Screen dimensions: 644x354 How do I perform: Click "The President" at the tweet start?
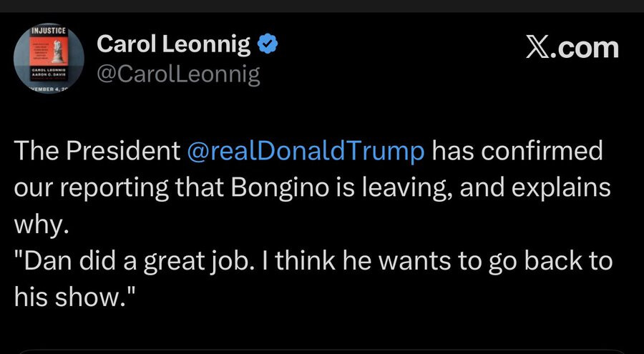(x=97, y=152)
